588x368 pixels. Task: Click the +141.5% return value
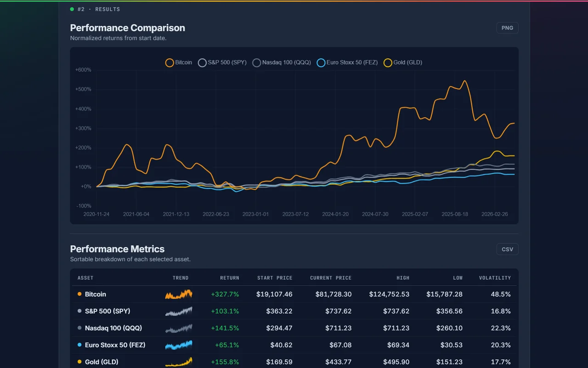click(225, 328)
